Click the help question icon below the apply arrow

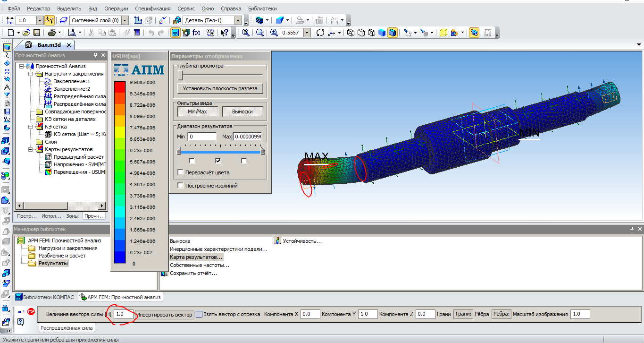click(x=20, y=322)
